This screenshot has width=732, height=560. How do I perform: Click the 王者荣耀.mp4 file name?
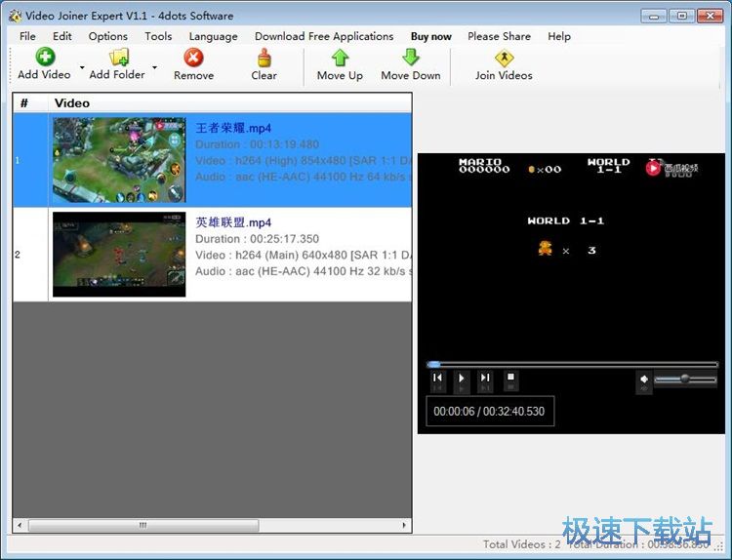(x=233, y=128)
